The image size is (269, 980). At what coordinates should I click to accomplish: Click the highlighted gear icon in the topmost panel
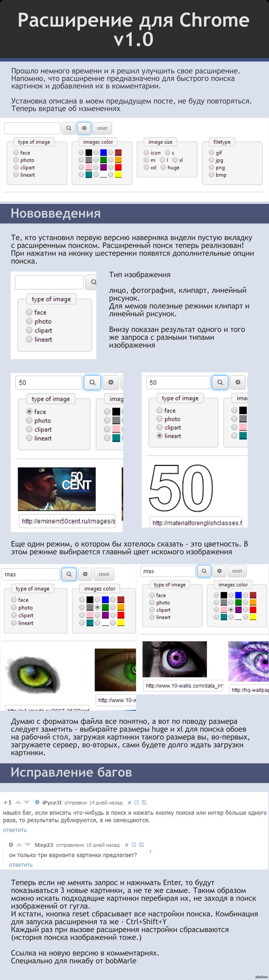[84, 128]
